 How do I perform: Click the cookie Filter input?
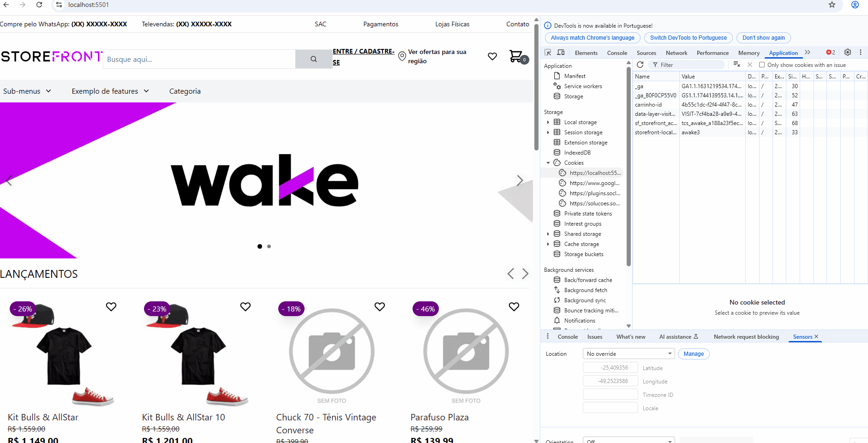pos(686,65)
